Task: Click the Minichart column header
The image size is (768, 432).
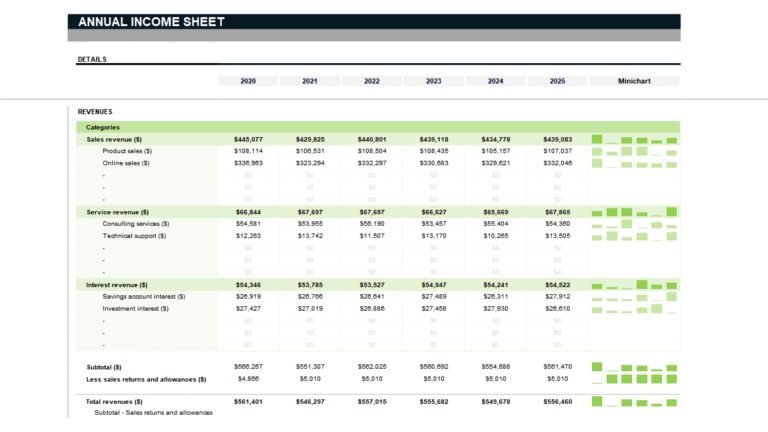Action: point(634,81)
